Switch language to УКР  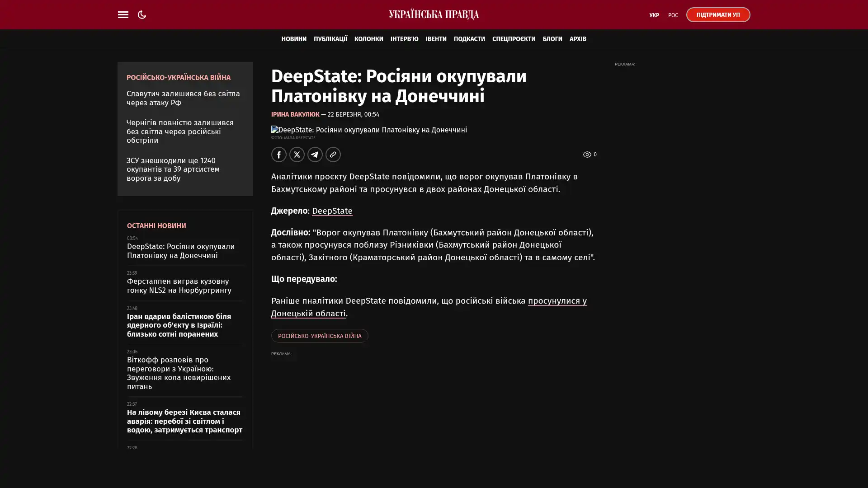click(x=654, y=15)
